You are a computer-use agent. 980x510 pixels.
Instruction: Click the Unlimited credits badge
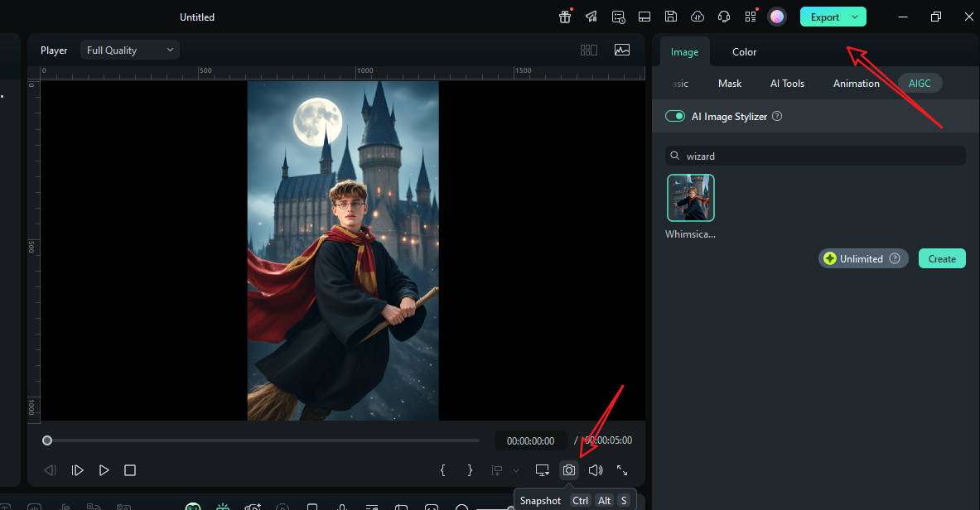863,259
